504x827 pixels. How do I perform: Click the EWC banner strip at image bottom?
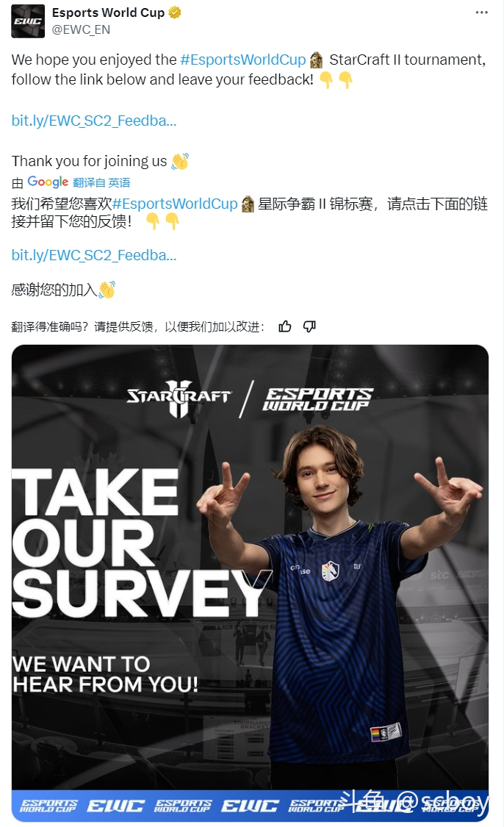(250, 806)
